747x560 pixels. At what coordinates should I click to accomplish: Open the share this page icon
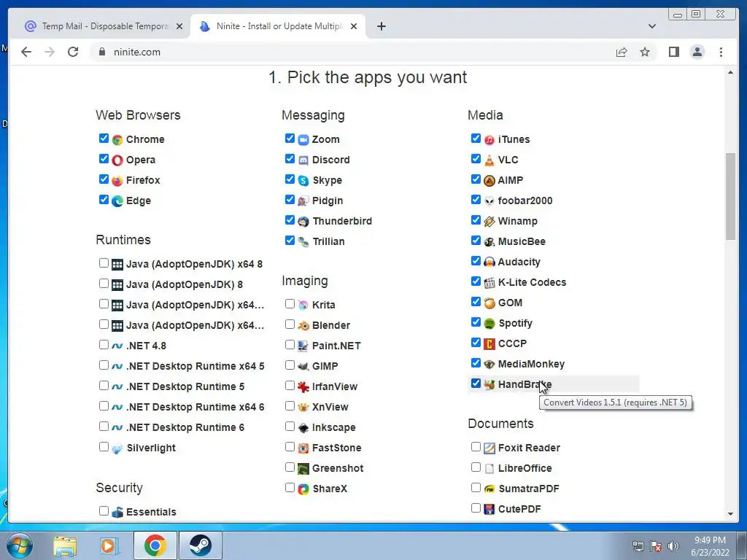coord(622,52)
